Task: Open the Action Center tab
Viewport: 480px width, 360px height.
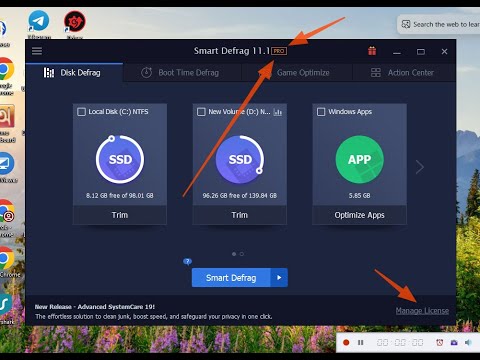Action: pyautogui.click(x=404, y=73)
